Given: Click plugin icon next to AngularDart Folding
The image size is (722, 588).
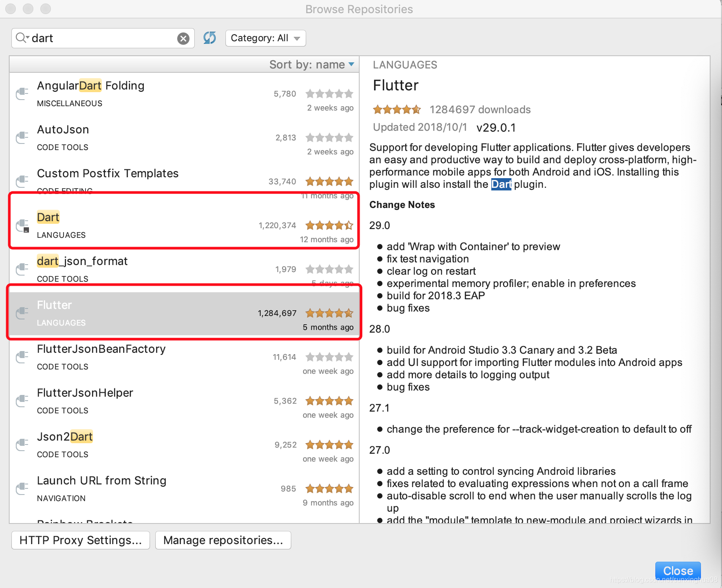Looking at the screenshot, I should [22, 93].
